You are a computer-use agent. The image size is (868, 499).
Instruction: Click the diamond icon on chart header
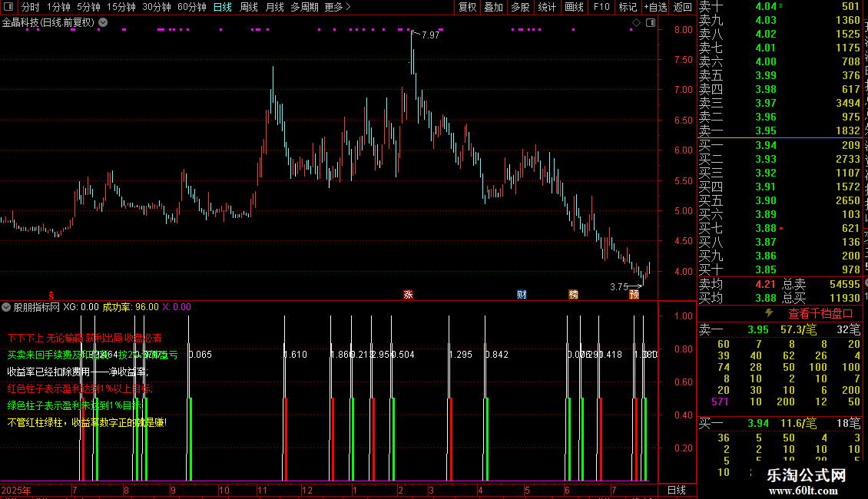tap(636, 23)
